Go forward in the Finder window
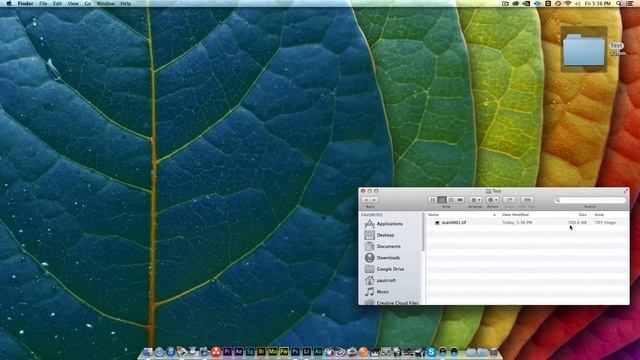This screenshot has height=360, width=640. click(x=374, y=200)
